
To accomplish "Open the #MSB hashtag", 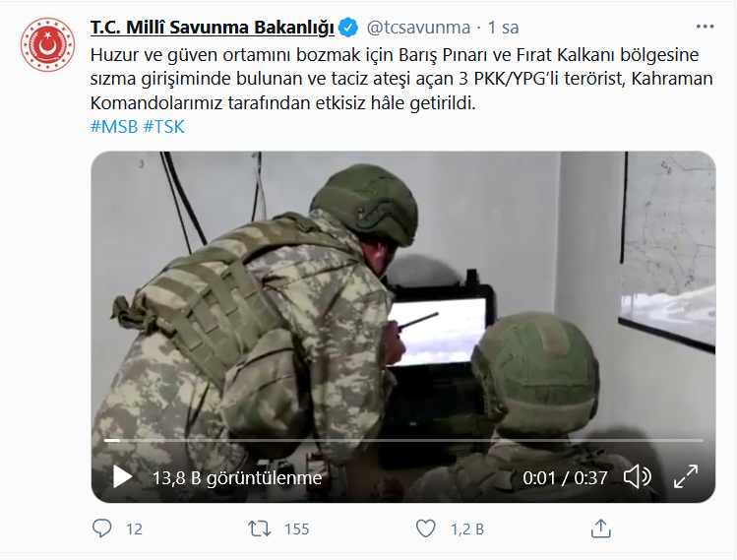I will [x=114, y=127].
